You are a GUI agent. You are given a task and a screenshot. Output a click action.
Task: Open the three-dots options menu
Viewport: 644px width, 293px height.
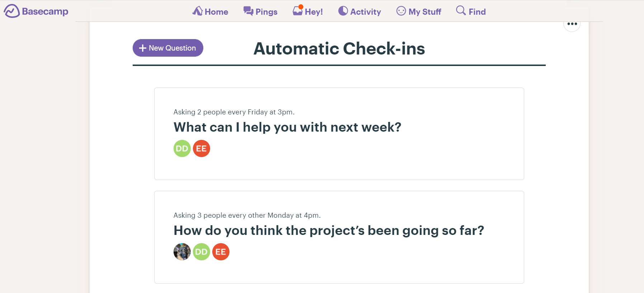[x=572, y=24]
